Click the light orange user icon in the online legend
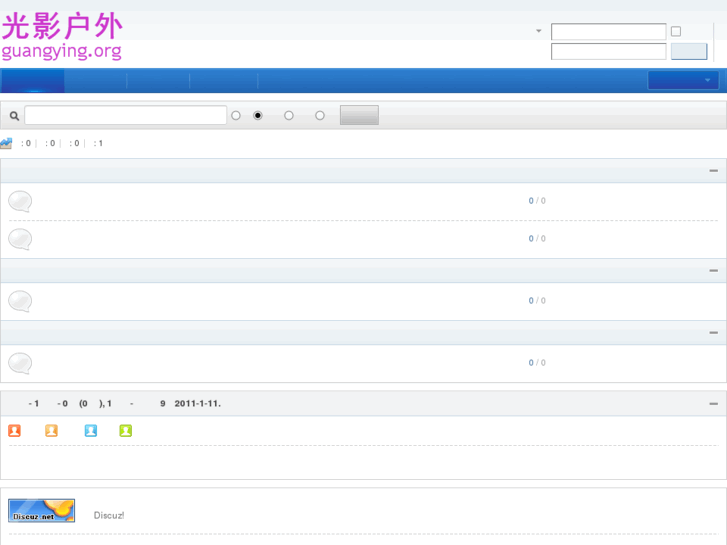The height and width of the screenshot is (545, 727). [51, 431]
